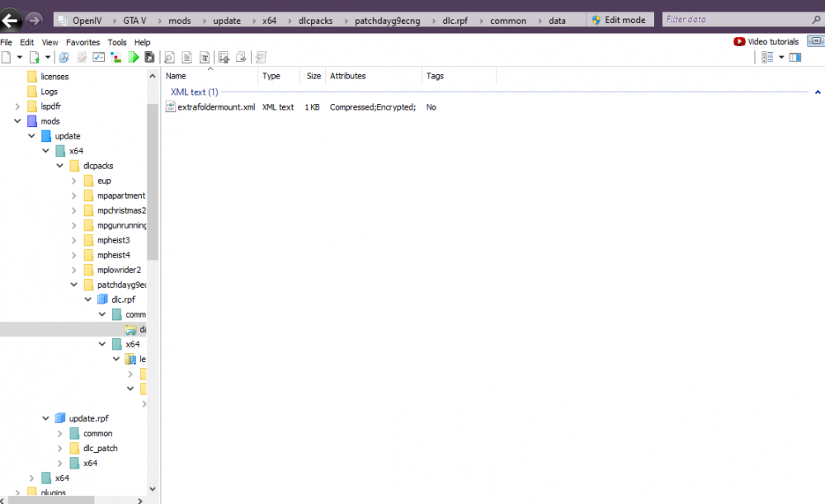Click into the Filter data field
This screenshot has width=825, height=504.
tap(736, 20)
